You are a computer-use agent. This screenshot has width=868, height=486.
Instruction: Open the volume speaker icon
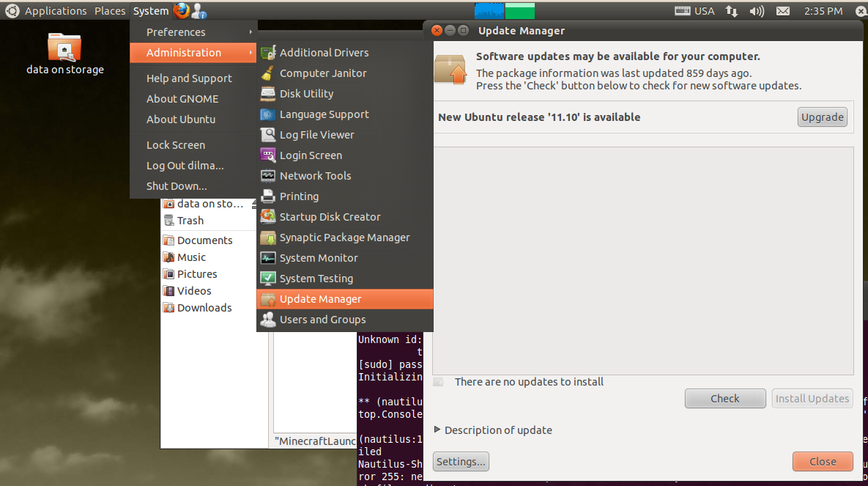757,11
